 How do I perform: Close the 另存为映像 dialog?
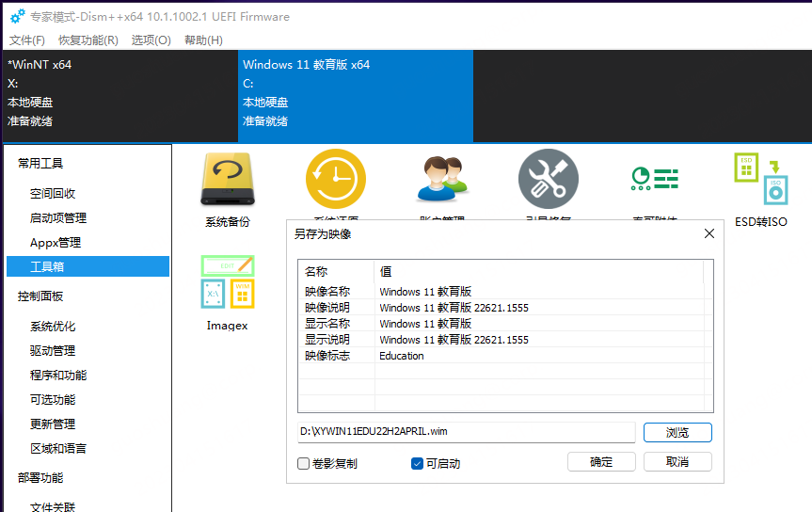pos(709,233)
